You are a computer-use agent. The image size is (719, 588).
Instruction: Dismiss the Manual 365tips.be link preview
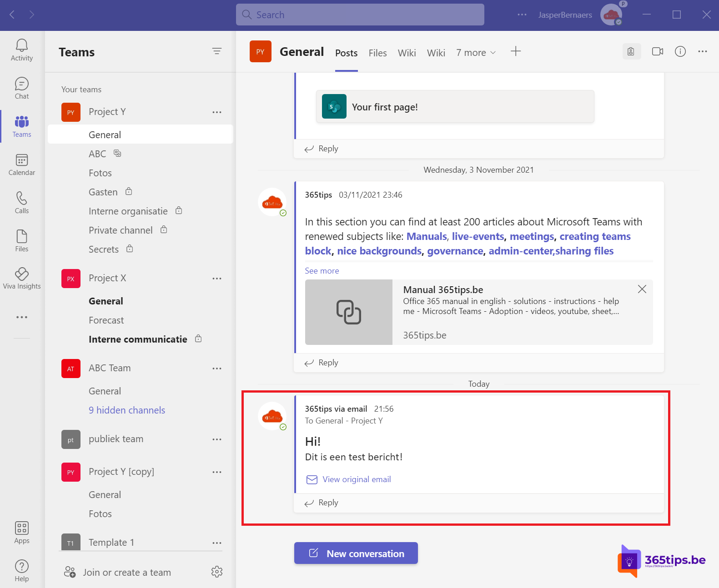[x=642, y=289]
